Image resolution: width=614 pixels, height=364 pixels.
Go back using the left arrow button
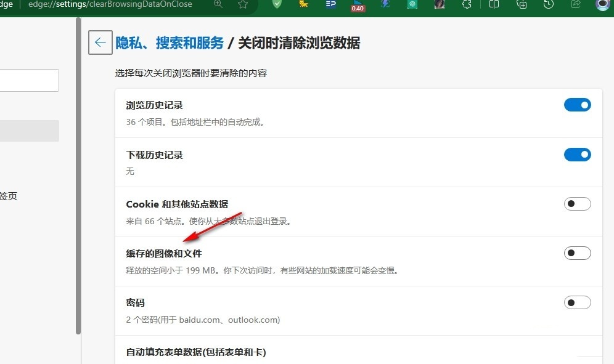100,42
